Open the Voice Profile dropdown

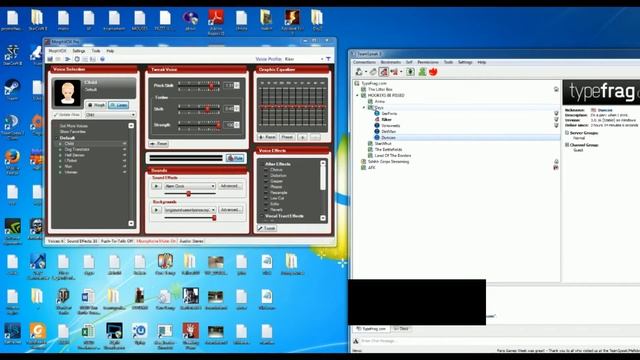pos(322,59)
